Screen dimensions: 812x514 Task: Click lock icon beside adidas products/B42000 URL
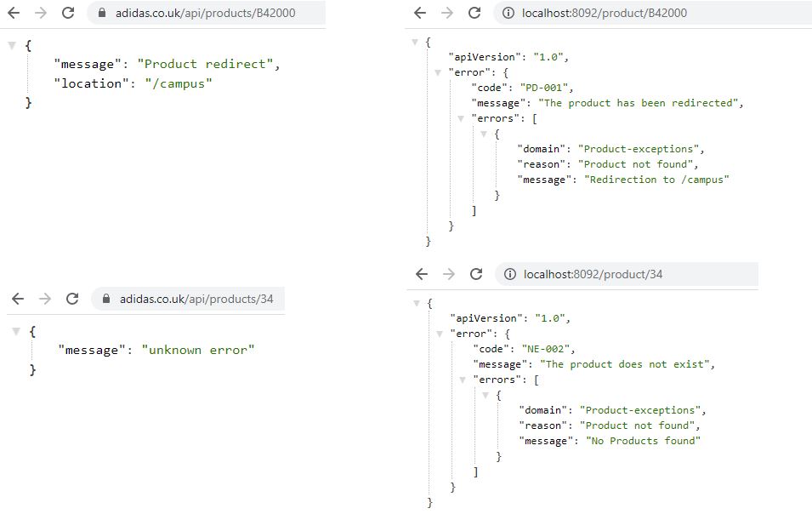pos(101,13)
